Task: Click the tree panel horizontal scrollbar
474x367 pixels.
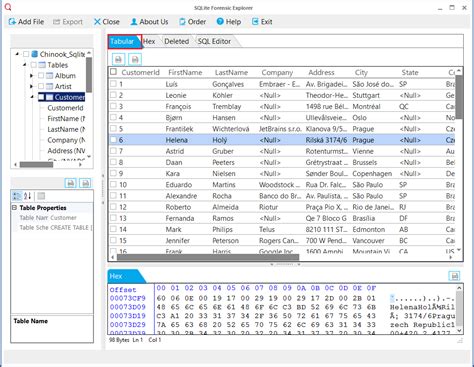Action: 36,164
